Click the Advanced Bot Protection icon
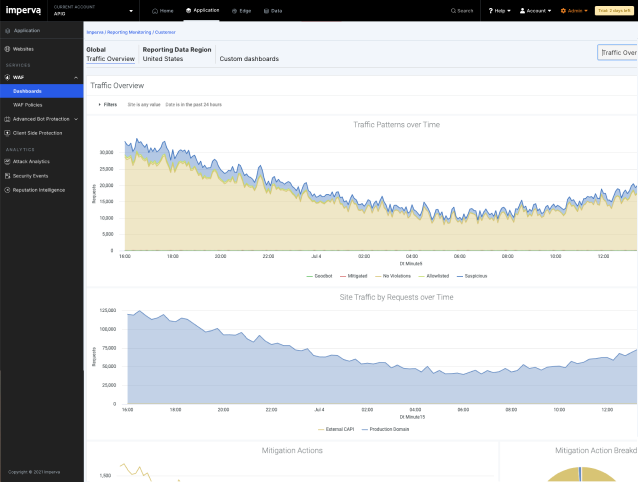The image size is (638, 482). click(x=7, y=118)
